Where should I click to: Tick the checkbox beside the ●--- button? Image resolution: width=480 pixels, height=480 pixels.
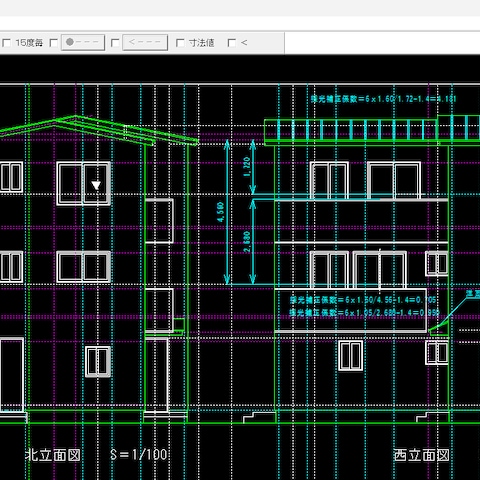click(x=53, y=43)
